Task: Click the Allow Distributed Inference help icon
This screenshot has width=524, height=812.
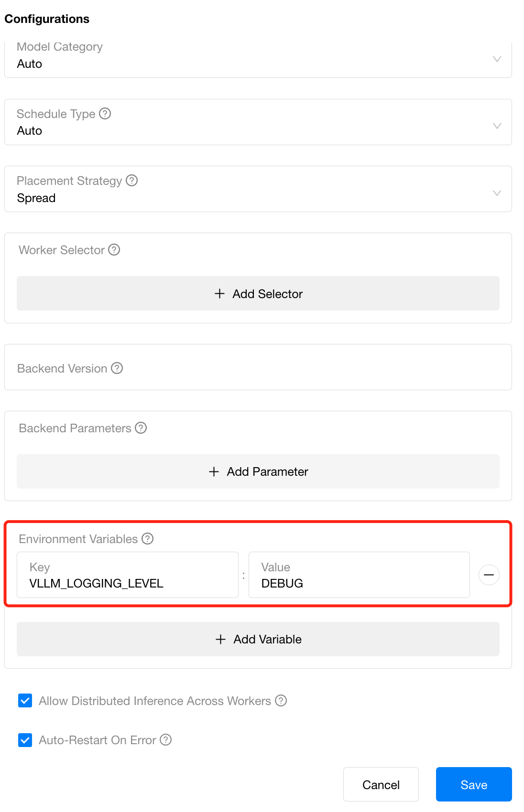Action: 281,701
